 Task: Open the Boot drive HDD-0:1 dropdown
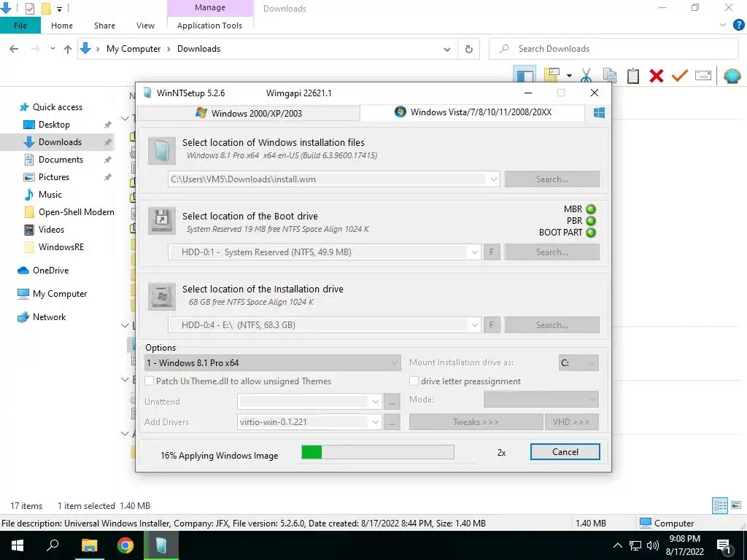pyautogui.click(x=474, y=252)
